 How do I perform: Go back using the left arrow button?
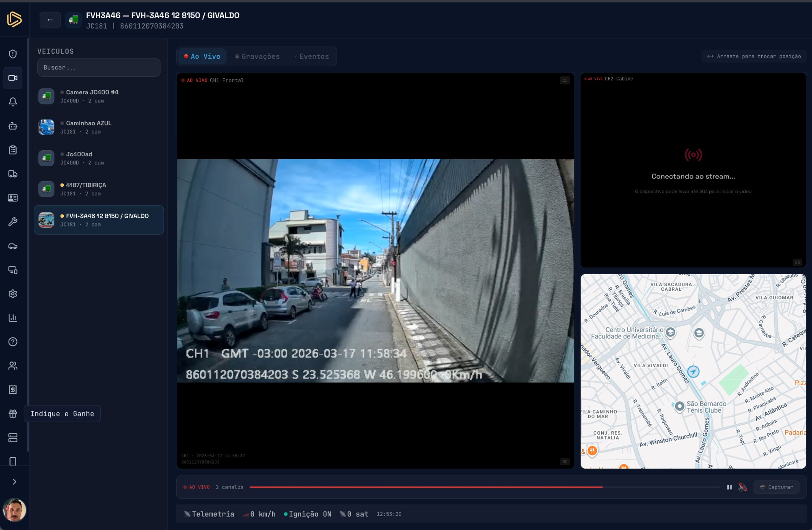pyautogui.click(x=50, y=20)
